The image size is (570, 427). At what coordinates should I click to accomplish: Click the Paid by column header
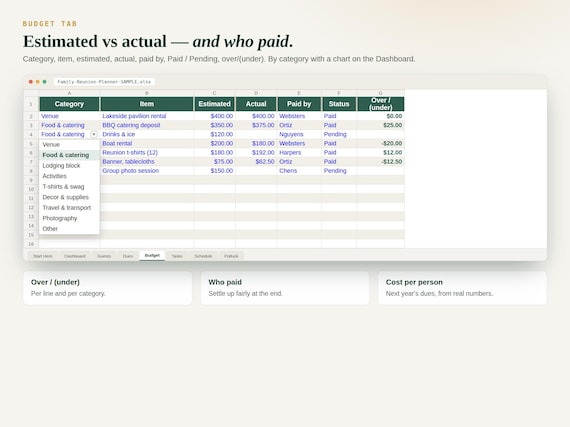pyautogui.click(x=299, y=104)
